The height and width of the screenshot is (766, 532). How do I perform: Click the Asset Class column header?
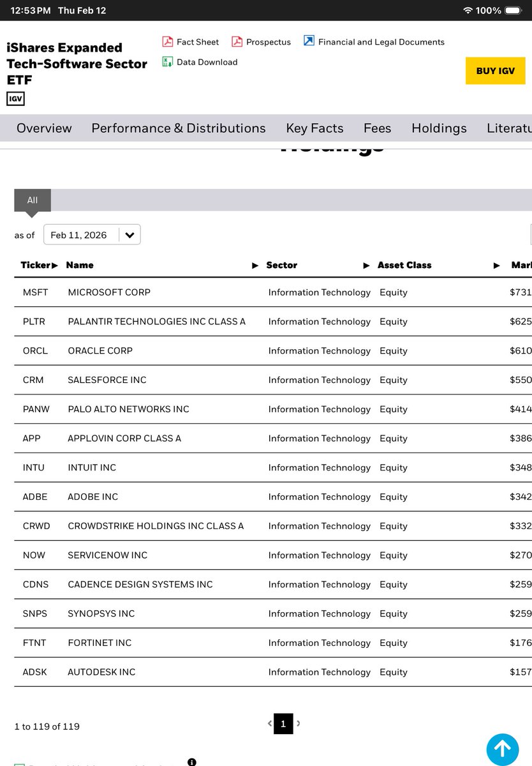point(404,265)
